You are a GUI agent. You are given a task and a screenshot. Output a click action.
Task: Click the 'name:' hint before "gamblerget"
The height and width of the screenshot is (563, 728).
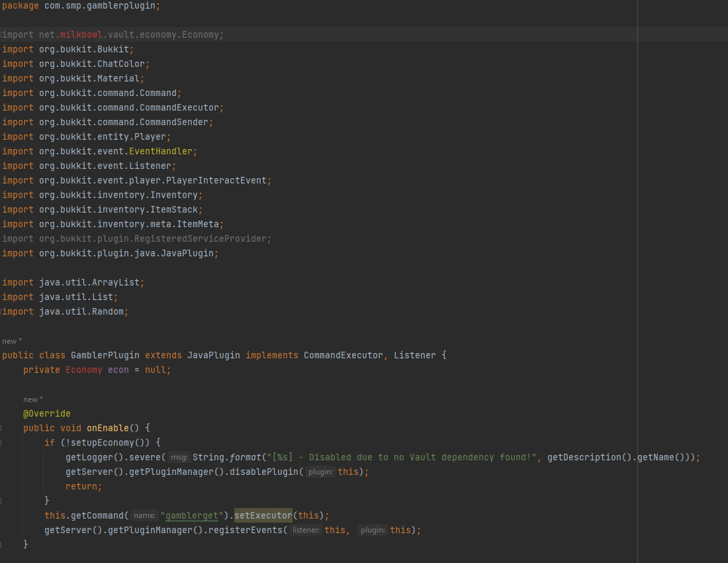144,515
